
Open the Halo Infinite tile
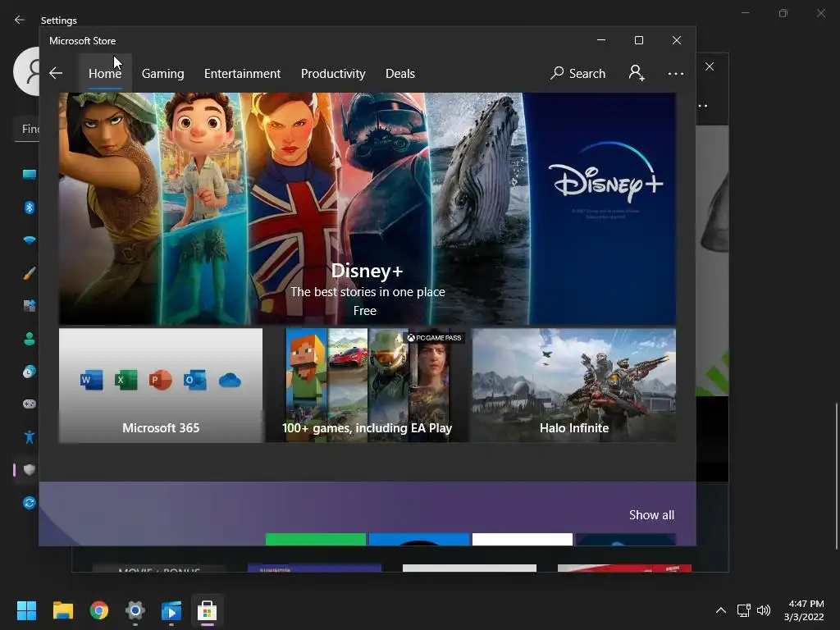click(x=573, y=386)
